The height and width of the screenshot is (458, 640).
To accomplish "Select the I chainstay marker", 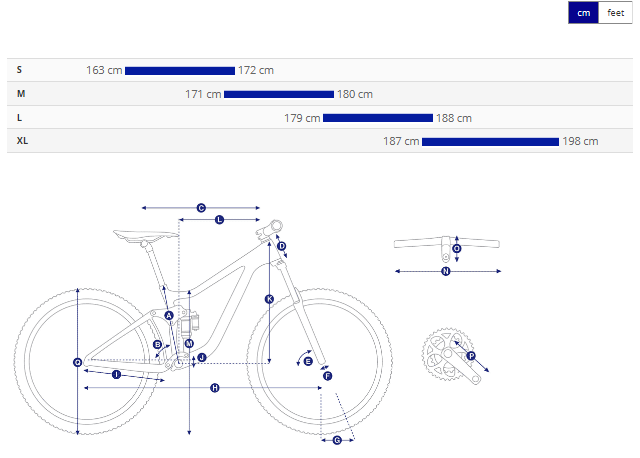I will 116,375.
